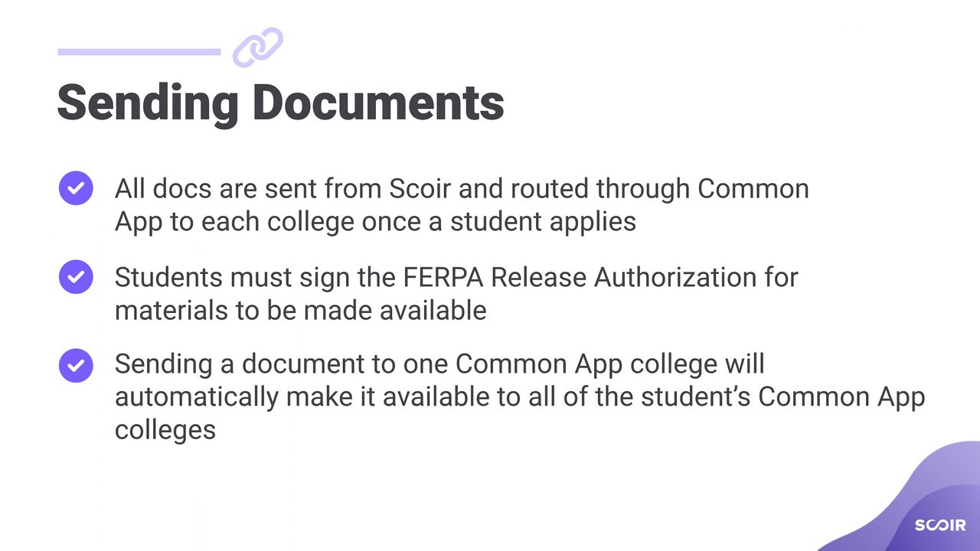Click the lavender horizontal line above the title

coord(139,52)
